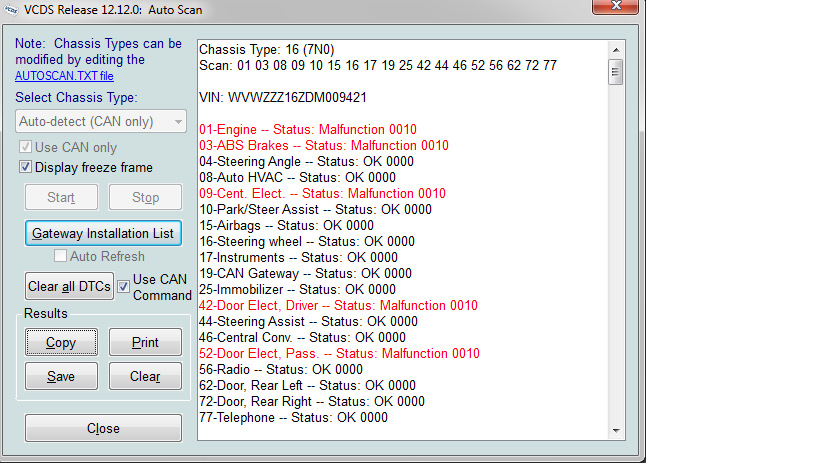Click the results scrollbar down arrow
This screenshot has height=463, width=819.
(x=616, y=431)
